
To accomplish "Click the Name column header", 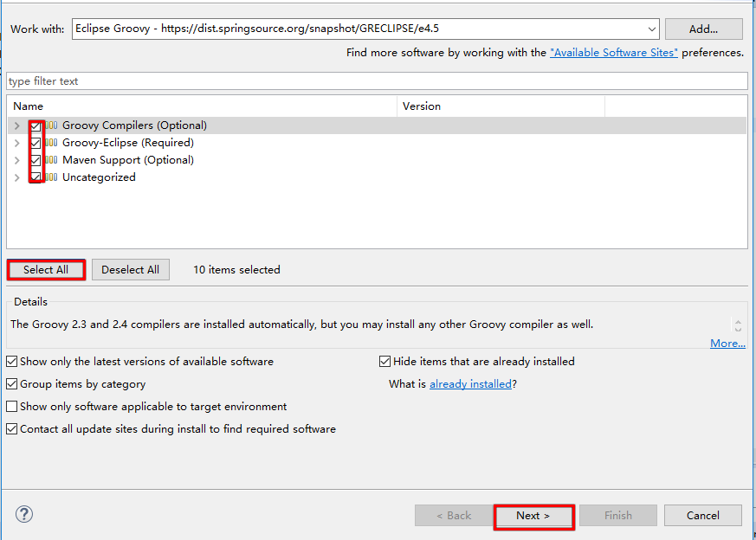I will click(202, 106).
